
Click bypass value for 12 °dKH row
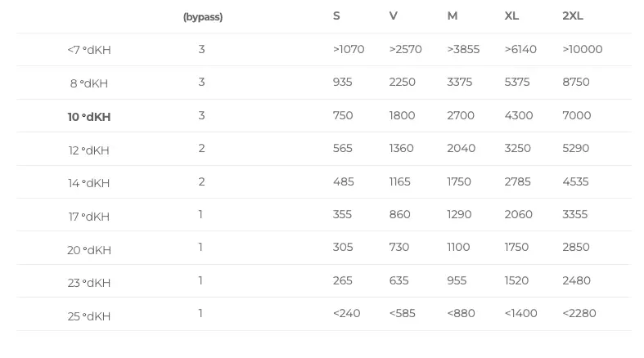pyautogui.click(x=201, y=149)
